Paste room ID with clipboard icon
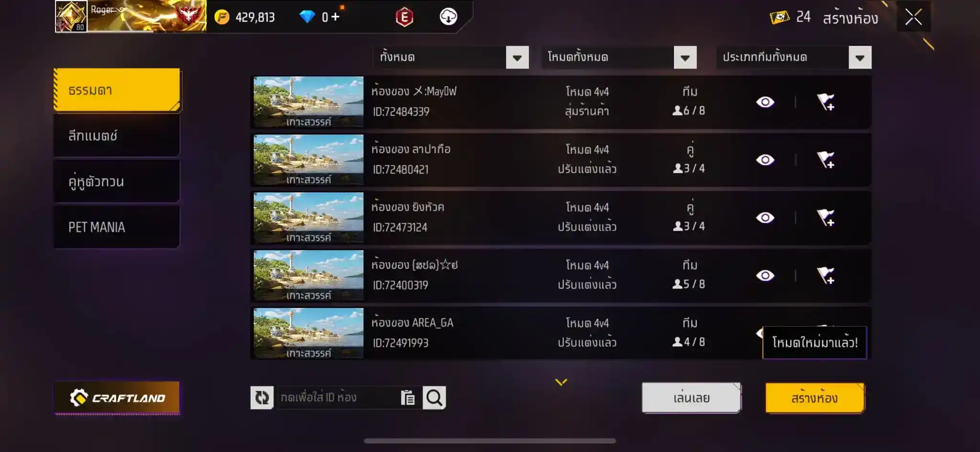Viewport: 980px width, 452px height. [x=408, y=397]
